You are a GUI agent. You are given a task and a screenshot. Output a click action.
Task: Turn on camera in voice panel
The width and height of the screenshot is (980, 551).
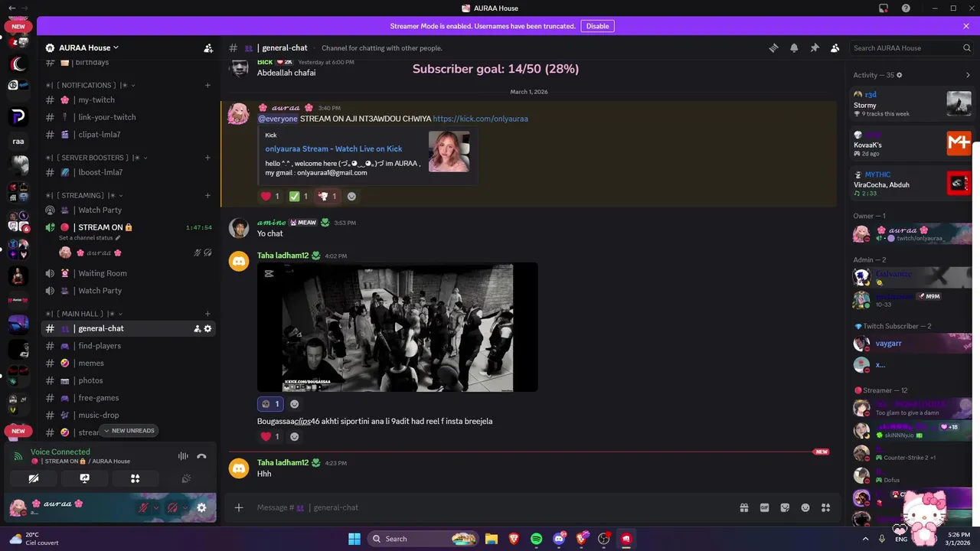(x=34, y=478)
